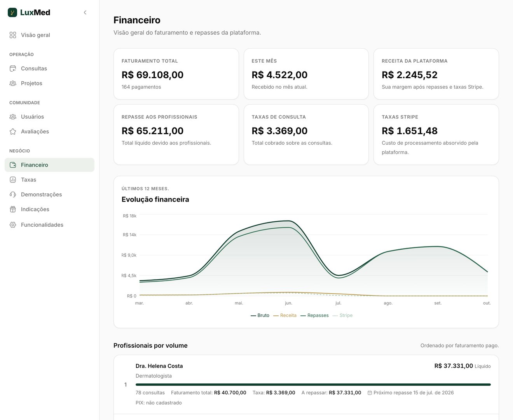Click the Projetos people icon
The width and height of the screenshot is (513, 420).
click(13, 83)
